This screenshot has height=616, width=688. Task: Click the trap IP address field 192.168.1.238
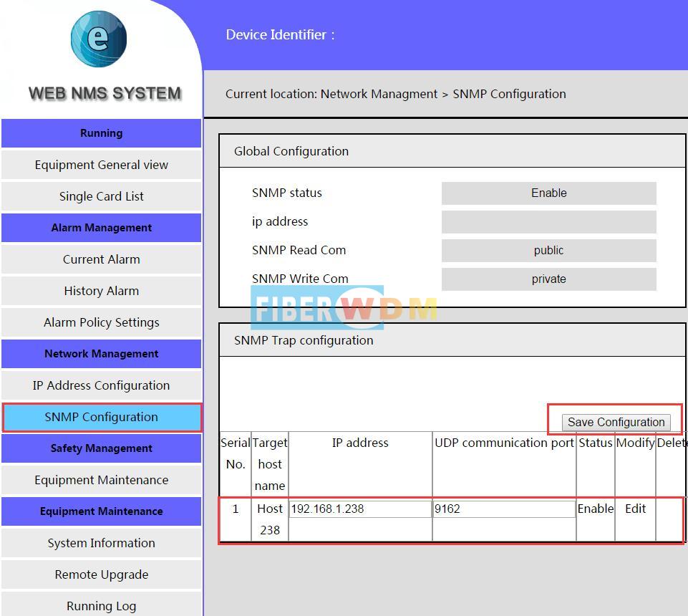(x=360, y=509)
